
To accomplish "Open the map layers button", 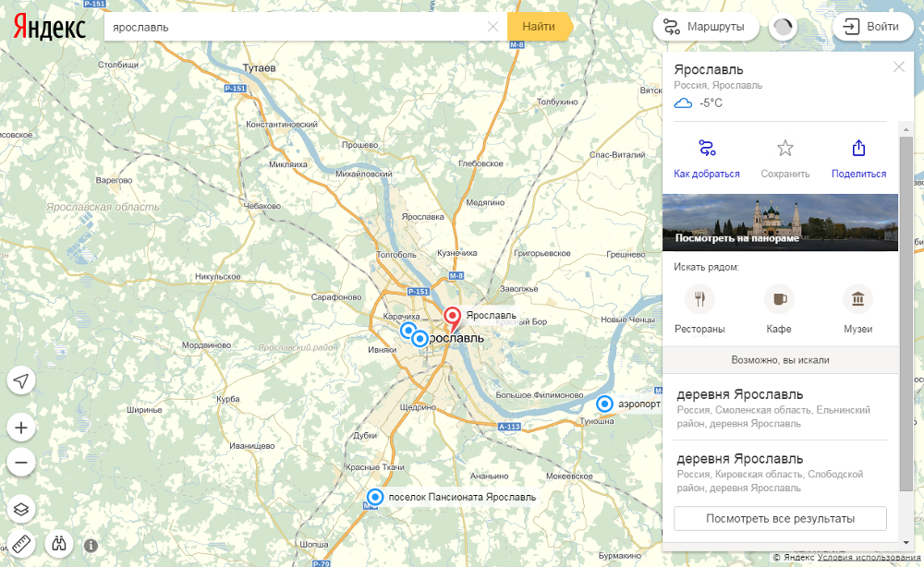I will pyautogui.click(x=21, y=510).
